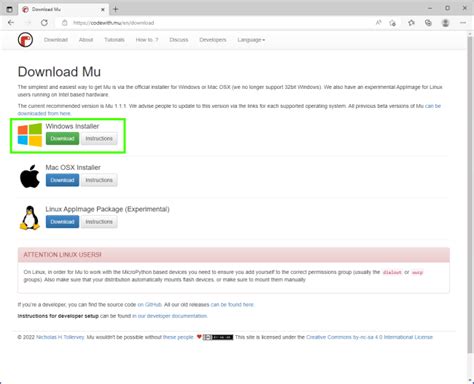474x384 pixels.
Task: Expand the Language dropdown
Action: pos(251,40)
